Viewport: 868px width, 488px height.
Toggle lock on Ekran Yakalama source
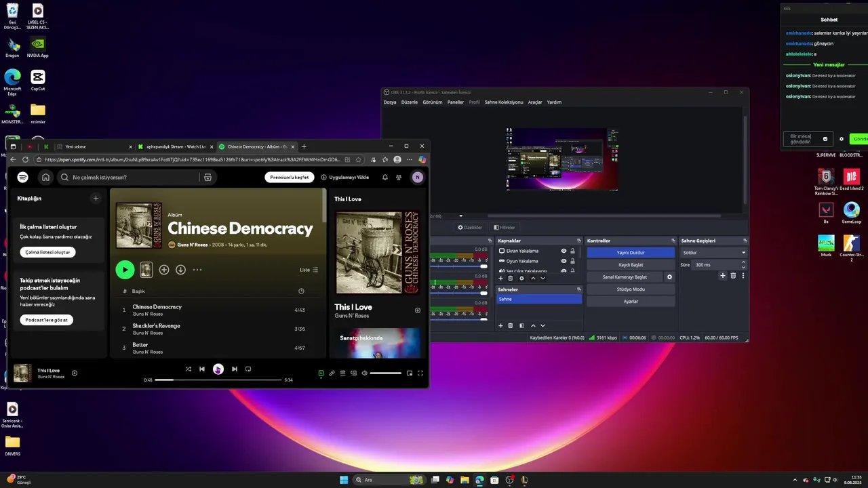pos(572,251)
